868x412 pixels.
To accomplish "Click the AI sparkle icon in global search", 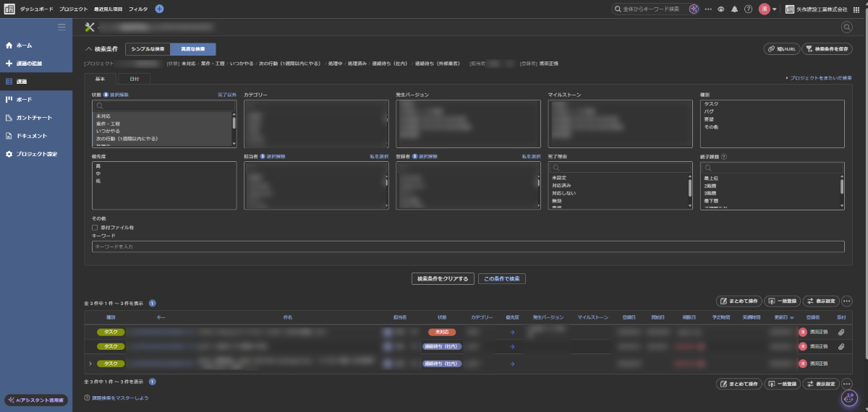I will pyautogui.click(x=694, y=9).
